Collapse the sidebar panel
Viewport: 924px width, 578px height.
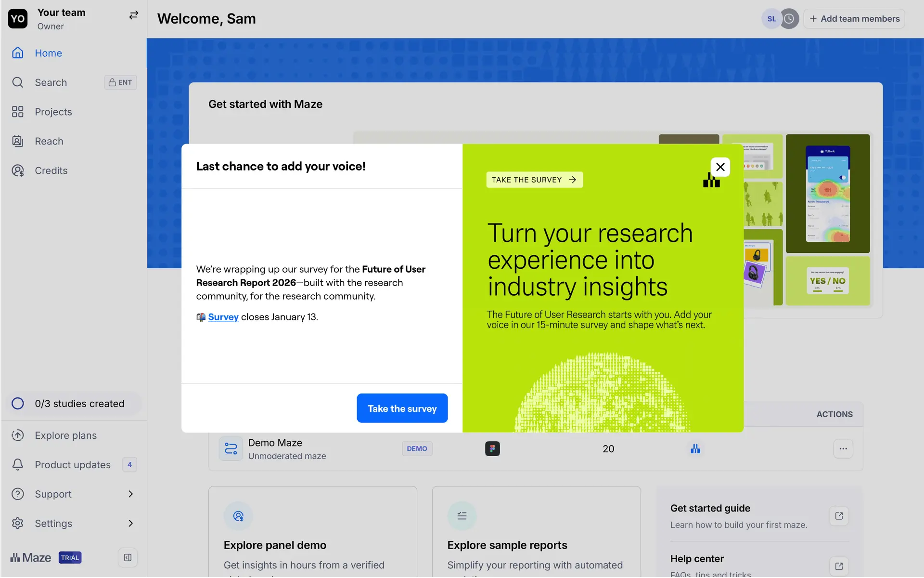pos(128,558)
